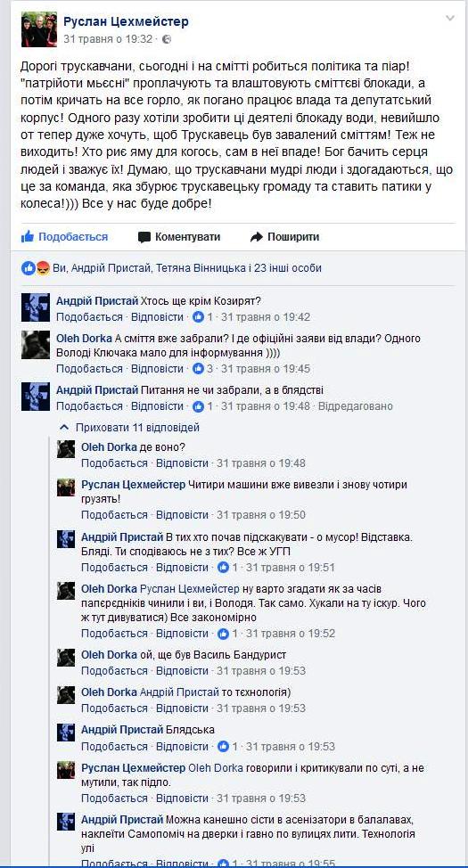Open the like and angry reactions summary

(x=36, y=268)
